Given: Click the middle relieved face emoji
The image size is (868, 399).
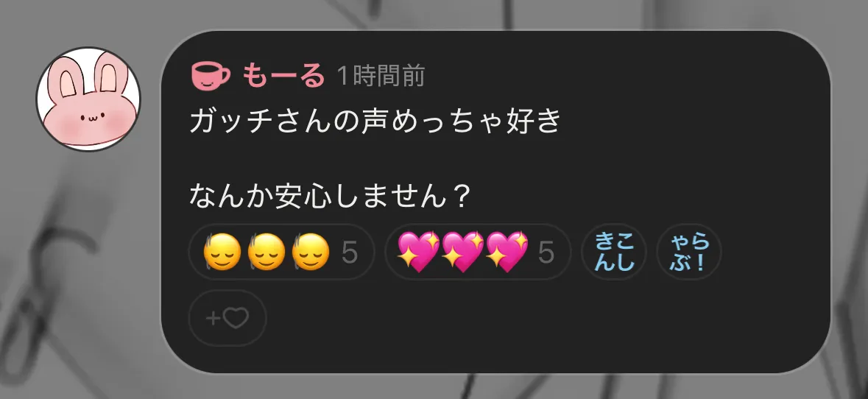Looking at the screenshot, I should [x=266, y=253].
